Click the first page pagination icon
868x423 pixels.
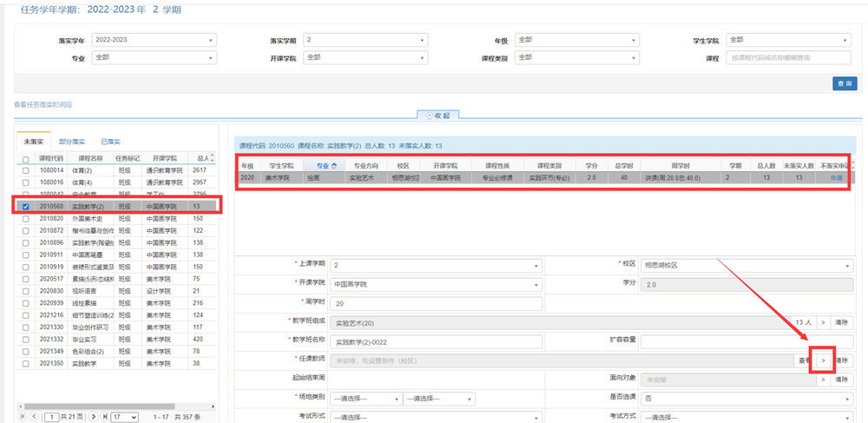coord(23,417)
